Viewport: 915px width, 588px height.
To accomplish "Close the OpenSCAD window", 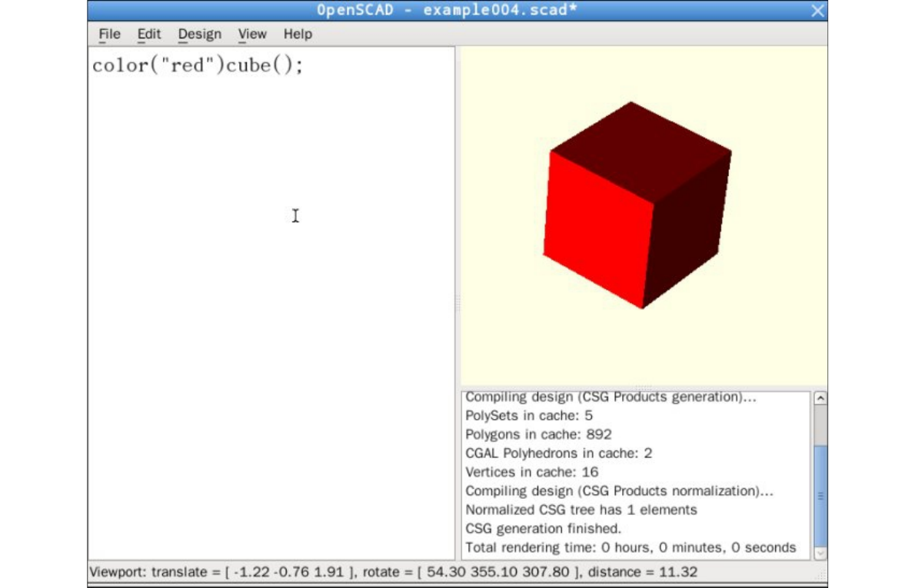I will point(818,11).
